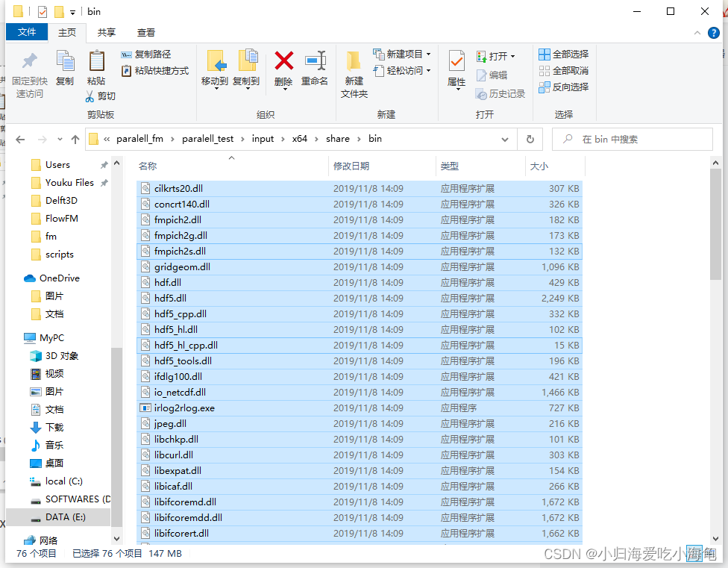This screenshot has width=728, height=568.
Task: Click the Paste icon in the ribbon
Action: 96,68
